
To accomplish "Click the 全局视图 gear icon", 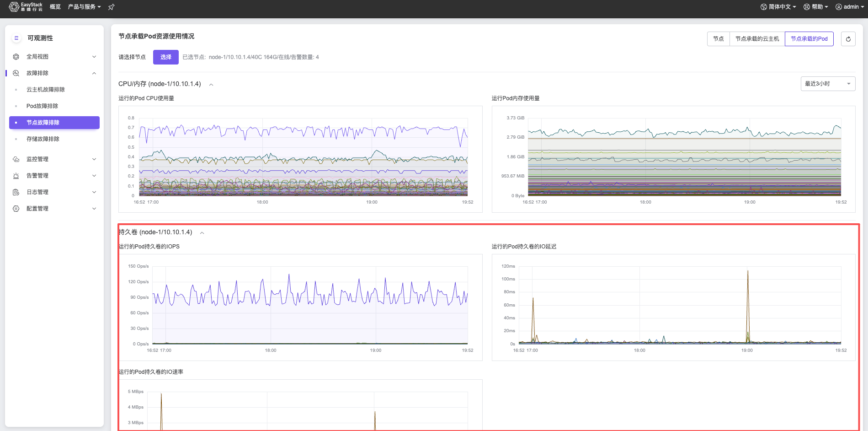I will 16,57.
